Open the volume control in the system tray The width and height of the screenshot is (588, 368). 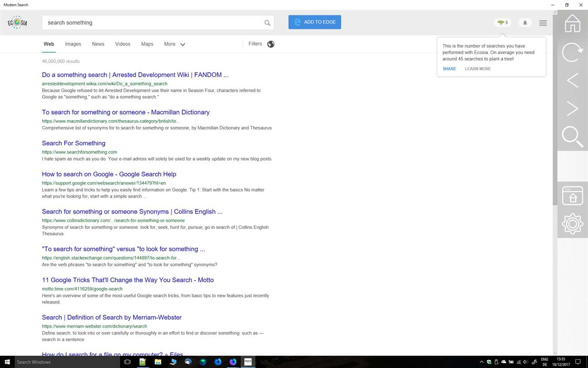click(x=525, y=362)
